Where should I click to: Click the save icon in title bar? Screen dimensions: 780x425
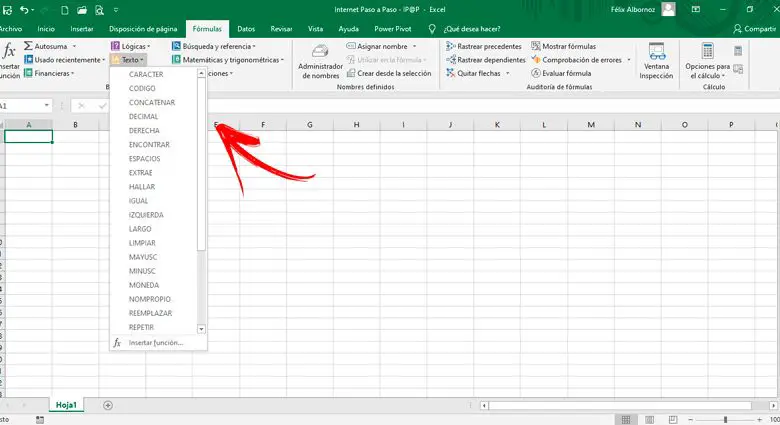pos(7,9)
